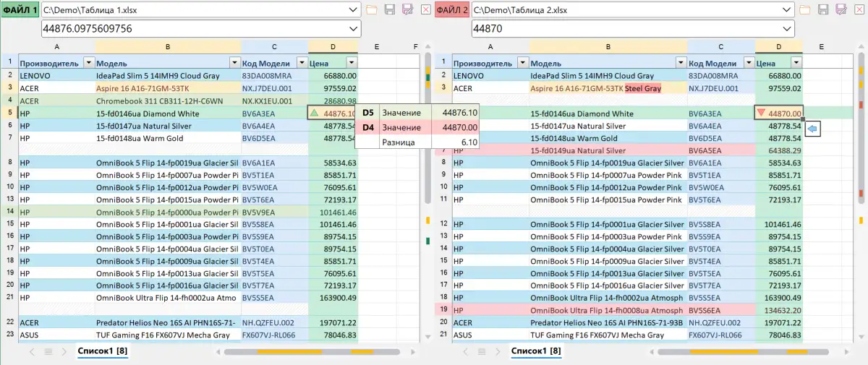Click LENOVO cell in File 2
Viewport: 868px width, 365px height.
[490, 75]
